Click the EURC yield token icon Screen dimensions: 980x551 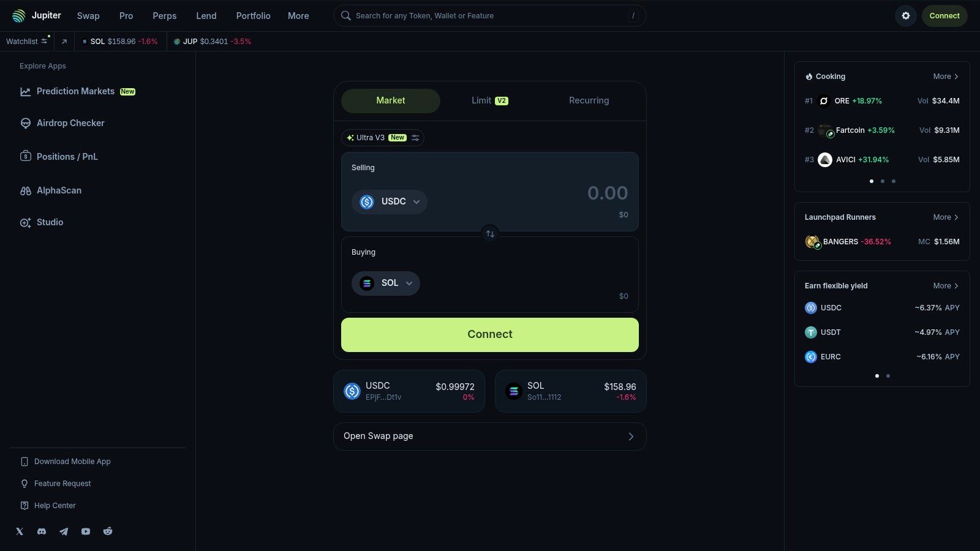click(811, 357)
